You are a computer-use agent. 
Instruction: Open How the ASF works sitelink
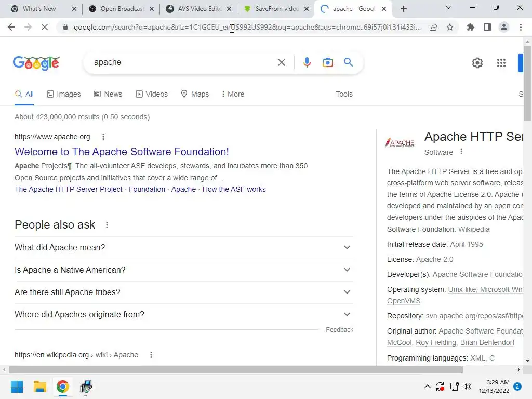(x=234, y=189)
